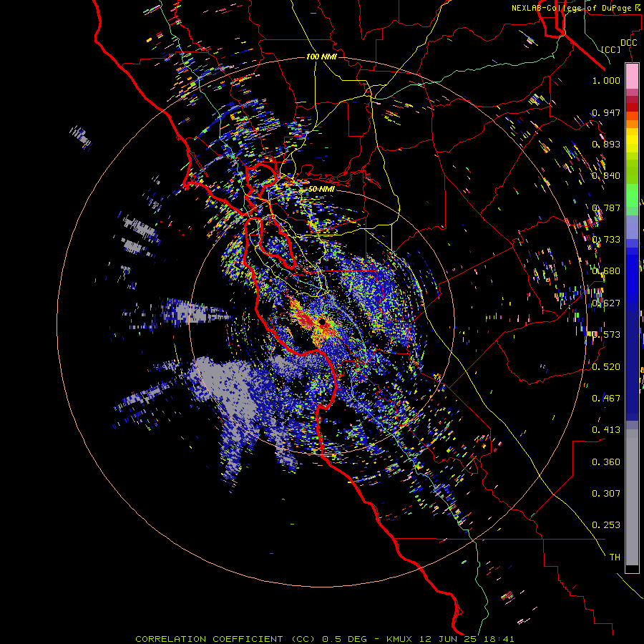Click the yellow band beside 0.893 on the scale
The height and width of the screenshot is (644, 644).
tap(632, 144)
